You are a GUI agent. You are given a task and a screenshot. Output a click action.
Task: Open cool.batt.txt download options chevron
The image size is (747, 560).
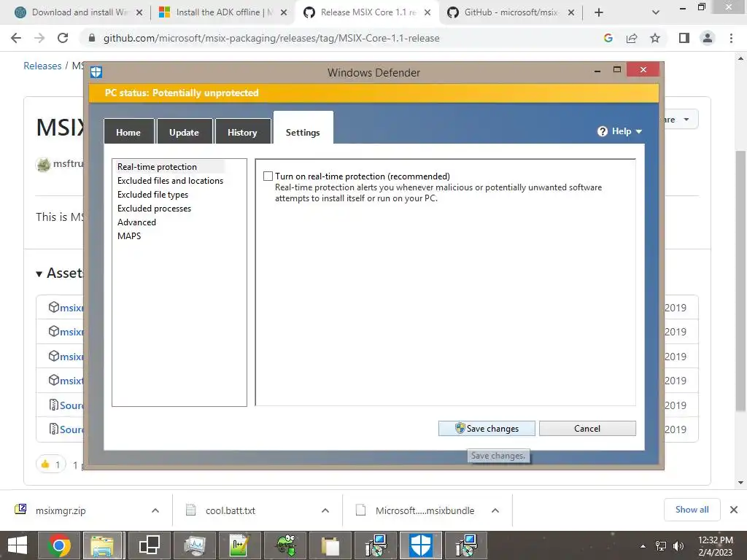point(325,510)
